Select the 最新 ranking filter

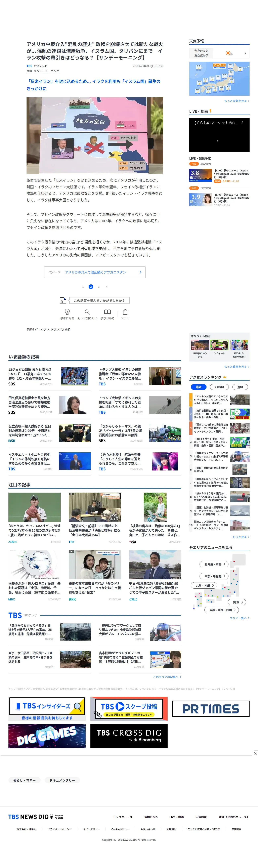pyautogui.click(x=199, y=387)
